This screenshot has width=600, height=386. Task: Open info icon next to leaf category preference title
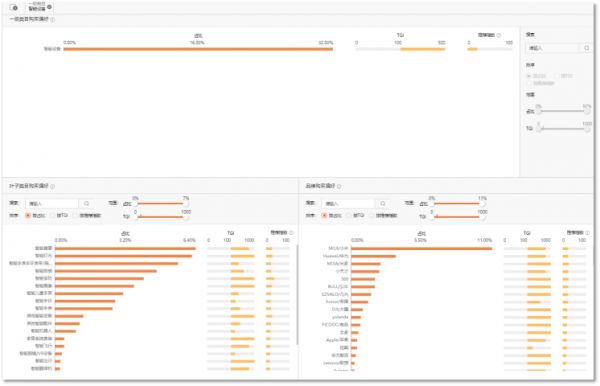point(52,186)
